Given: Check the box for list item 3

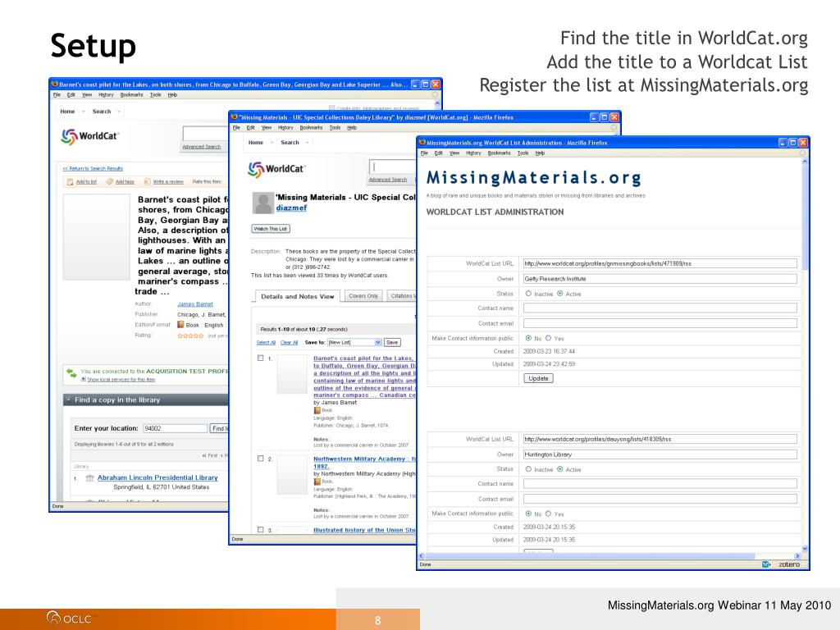Looking at the screenshot, I should point(260,530).
